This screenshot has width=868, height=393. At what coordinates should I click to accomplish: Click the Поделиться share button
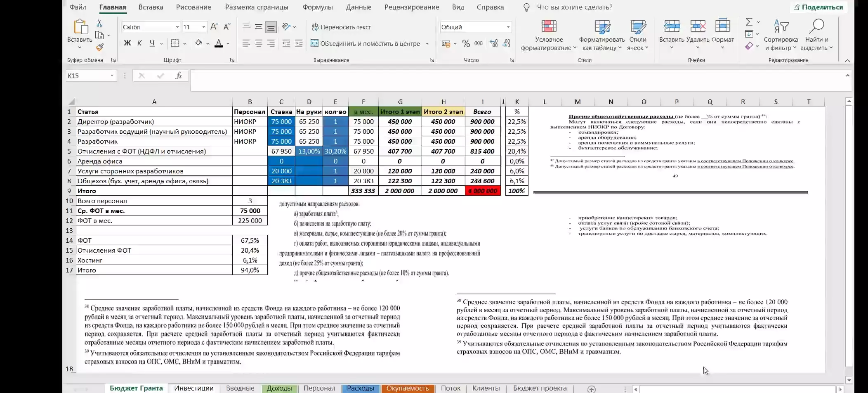[x=818, y=7]
